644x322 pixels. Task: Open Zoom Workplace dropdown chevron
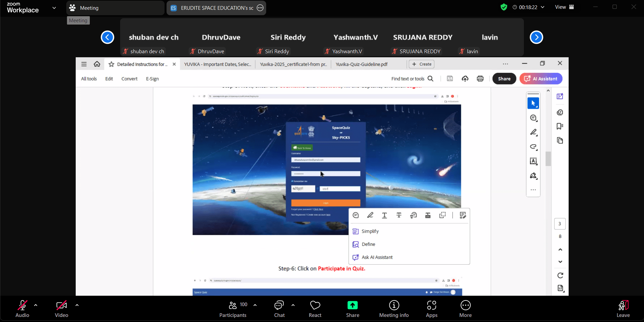click(x=54, y=8)
